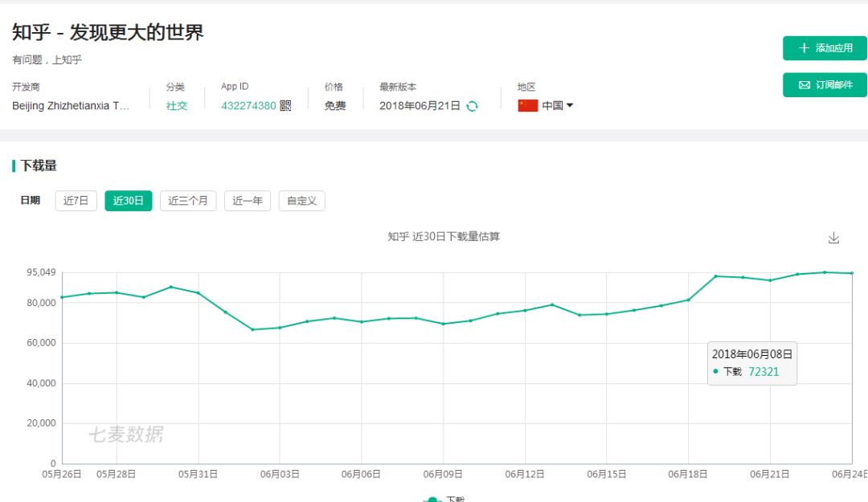Click the y-axis label 40,000
Screen dimensions: 868x502
tap(41, 383)
